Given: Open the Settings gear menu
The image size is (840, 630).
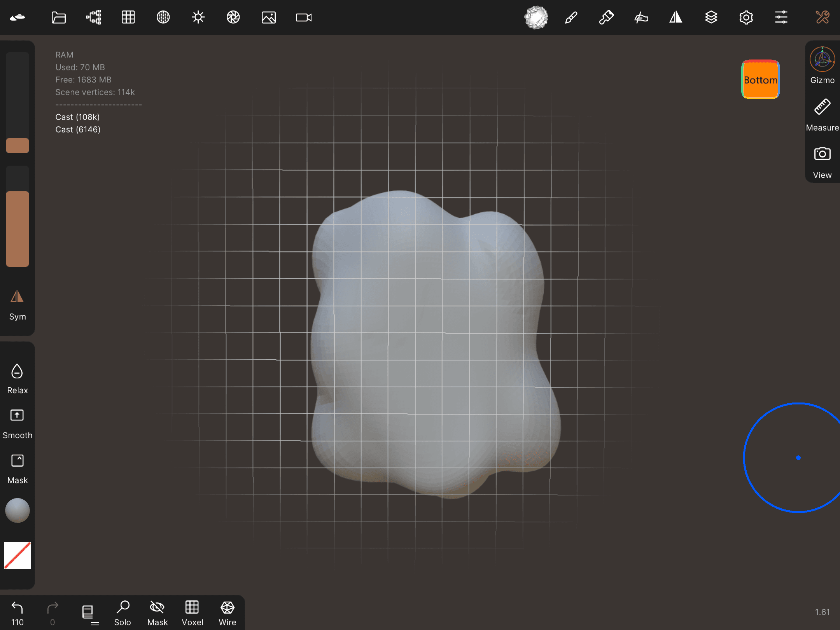Looking at the screenshot, I should click(746, 17).
